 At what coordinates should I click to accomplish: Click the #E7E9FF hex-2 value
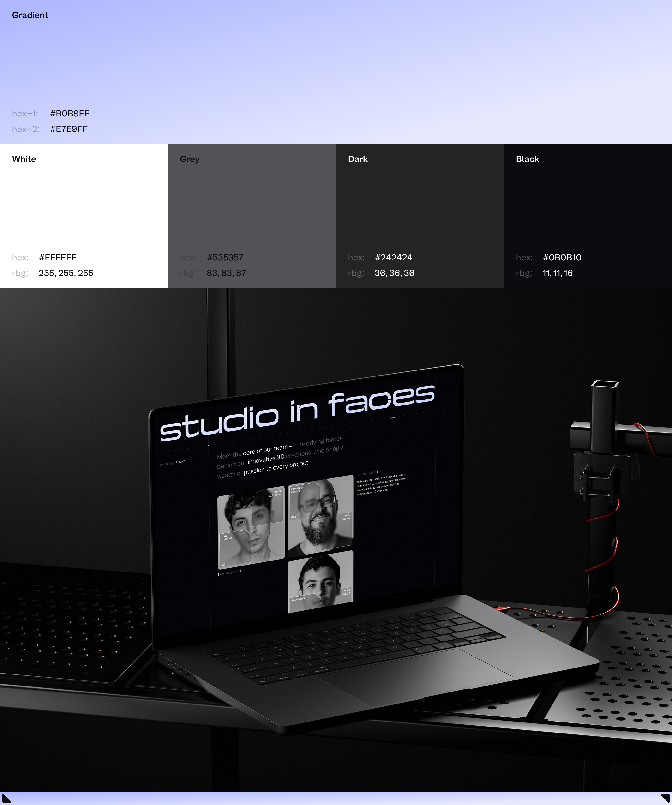click(69, 129)
